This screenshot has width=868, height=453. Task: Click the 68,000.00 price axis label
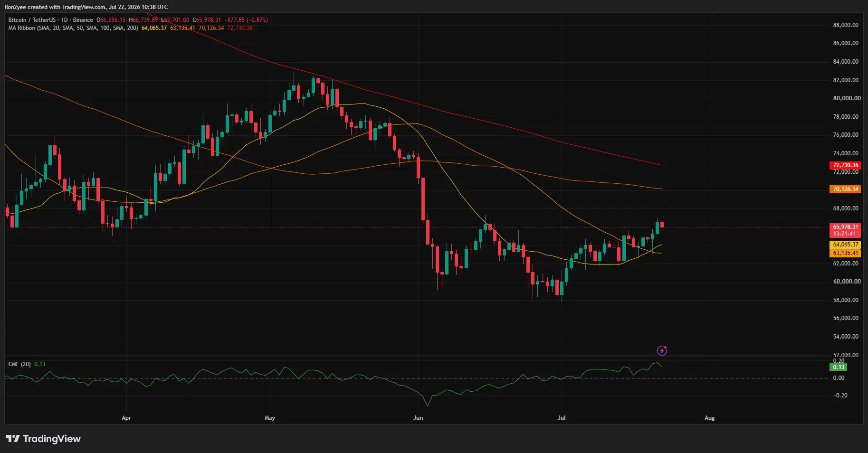coord(846,208)
